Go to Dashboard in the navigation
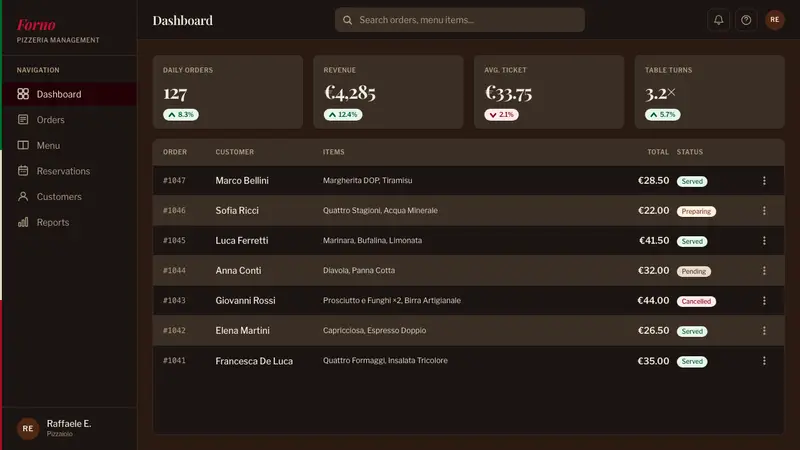 click(70, 94)
